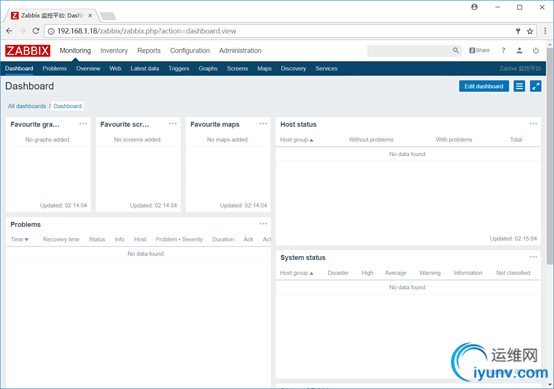Screen dimensions: 554x389
Task: Go to Problems submenu
Action: [55, 69]
